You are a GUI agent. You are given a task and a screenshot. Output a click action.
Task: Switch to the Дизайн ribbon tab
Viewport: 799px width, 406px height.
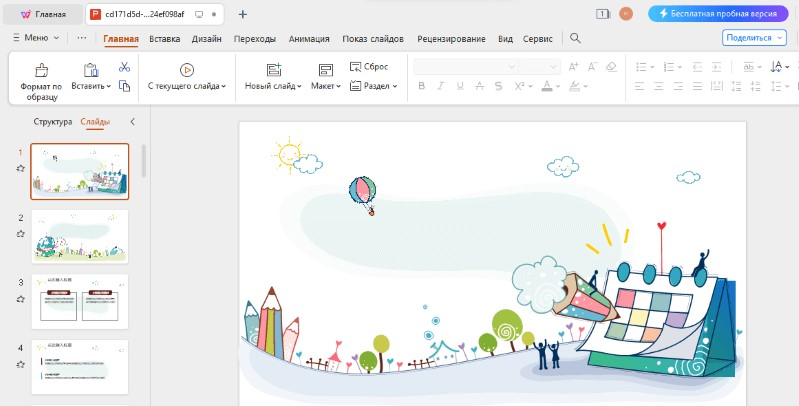click(x=207, y=39)
